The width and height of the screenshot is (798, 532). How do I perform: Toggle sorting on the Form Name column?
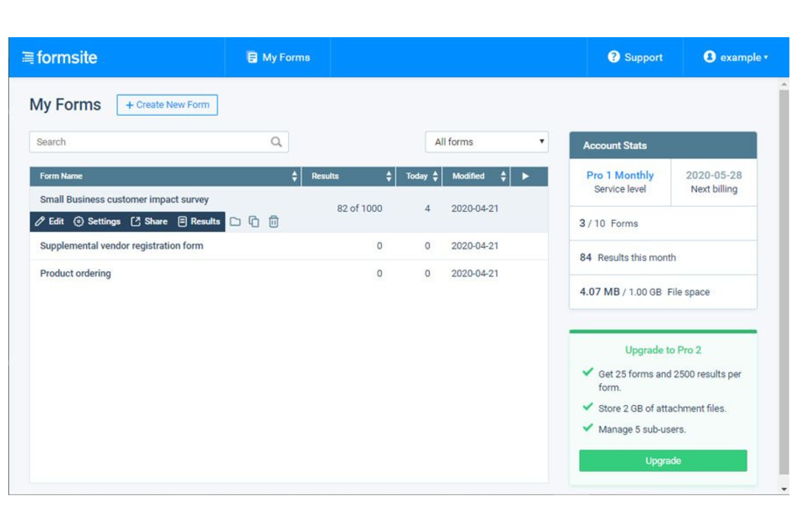[295, 176]
